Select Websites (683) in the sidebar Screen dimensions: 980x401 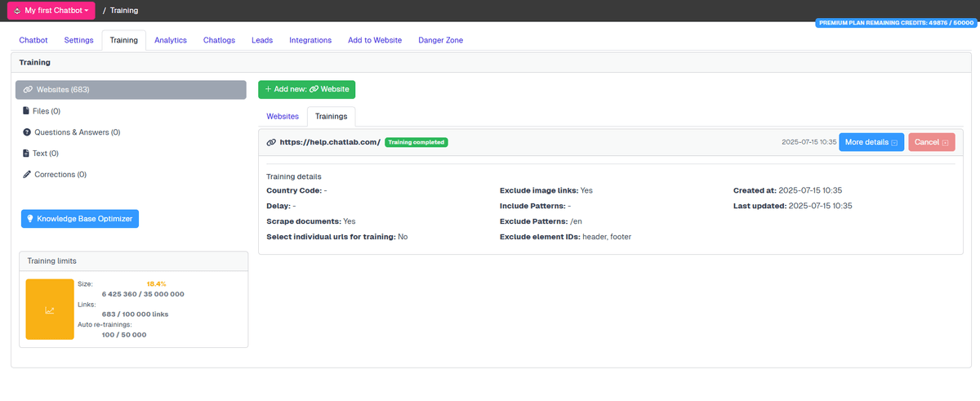point(131,90)
